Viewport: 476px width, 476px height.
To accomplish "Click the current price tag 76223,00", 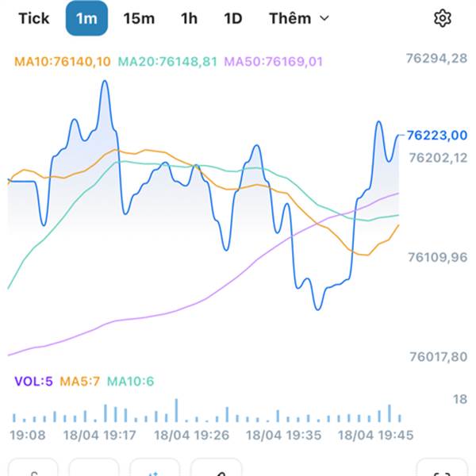I will (x=436, y=136).
